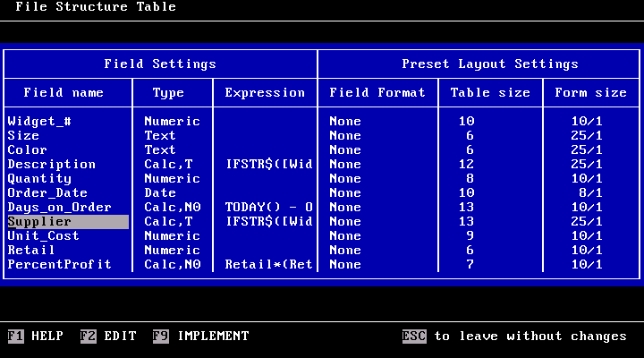Viewport: 644px width, 358px height.
Task: Click form size 10/1 for Widget_#
Action: pos(587,121)
